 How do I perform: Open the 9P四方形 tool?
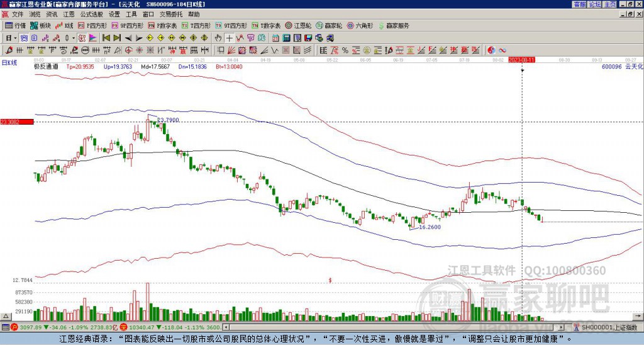click(x=127, y=25)
